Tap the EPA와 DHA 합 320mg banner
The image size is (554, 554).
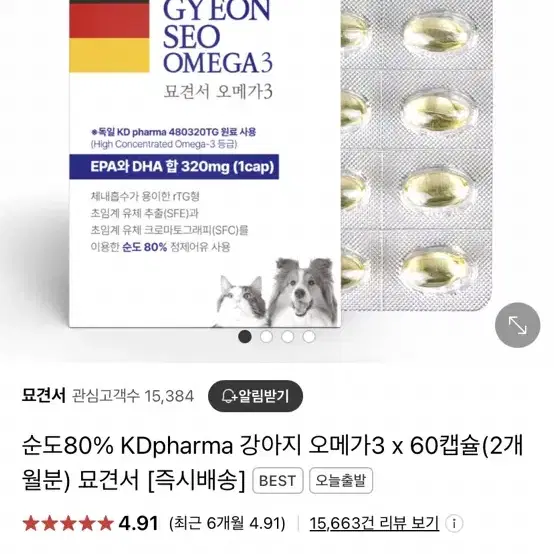(x=174, y=167)
